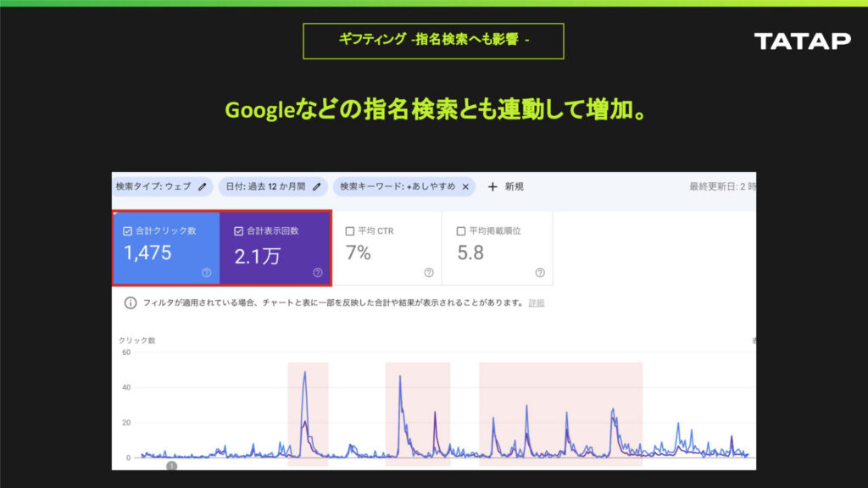This screenshot has height=488, width=868.
Task: Edit the 日付 filter via pencil icon
Action: [x=317, y=186]
